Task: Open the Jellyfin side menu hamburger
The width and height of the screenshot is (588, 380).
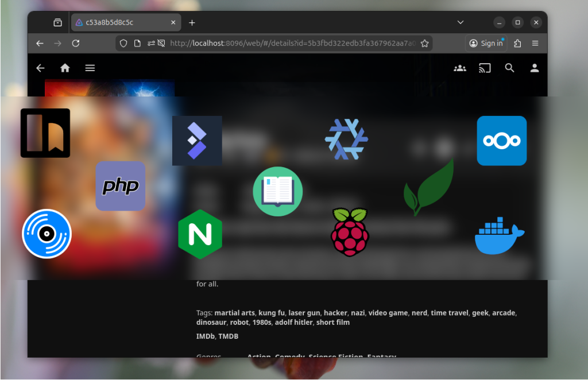Action: (90, 68)
